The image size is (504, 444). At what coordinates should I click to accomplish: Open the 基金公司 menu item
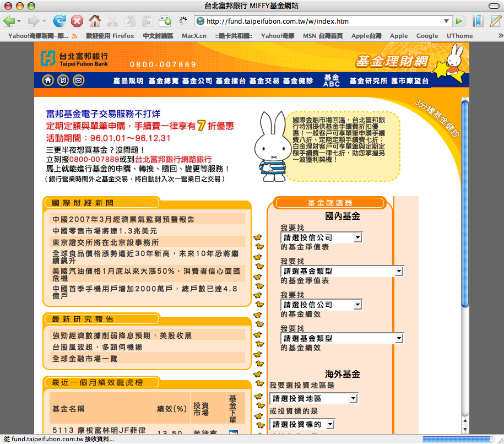point(197,80)
